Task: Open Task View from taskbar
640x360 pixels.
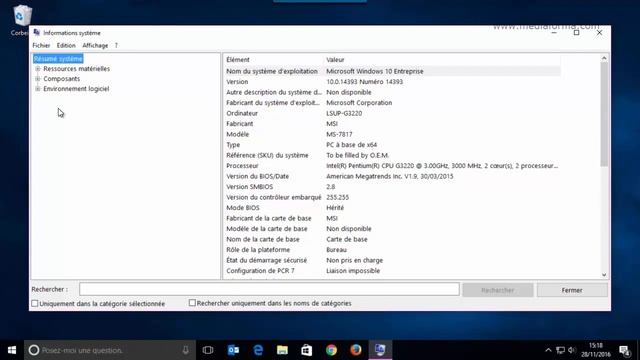Action: 208,350
